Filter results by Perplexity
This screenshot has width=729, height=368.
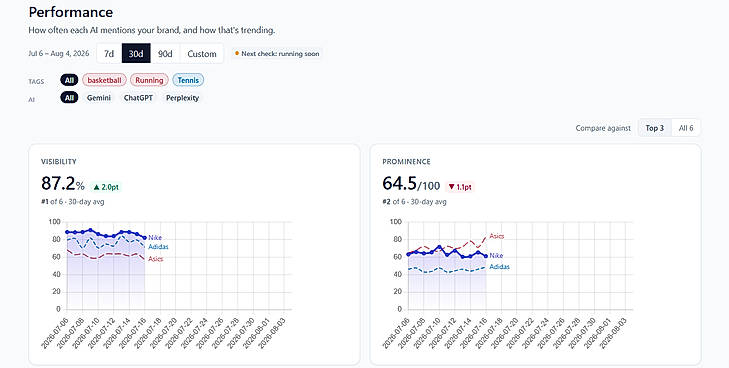(182, 98)
